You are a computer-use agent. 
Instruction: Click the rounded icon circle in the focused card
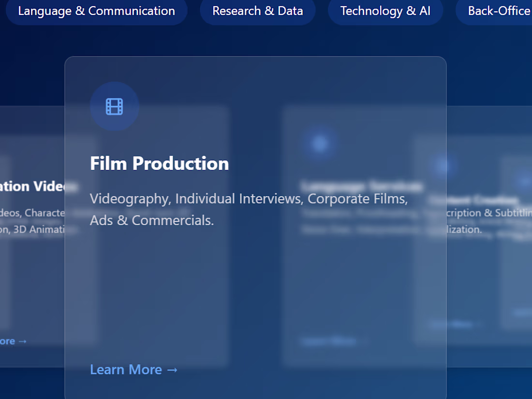(115, 106)
